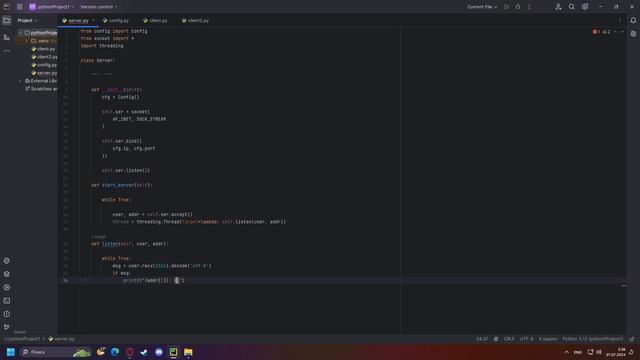640x360 pixels.
Task: Open pythonProject1 project dropdown
Action: (x=51, y=7)
